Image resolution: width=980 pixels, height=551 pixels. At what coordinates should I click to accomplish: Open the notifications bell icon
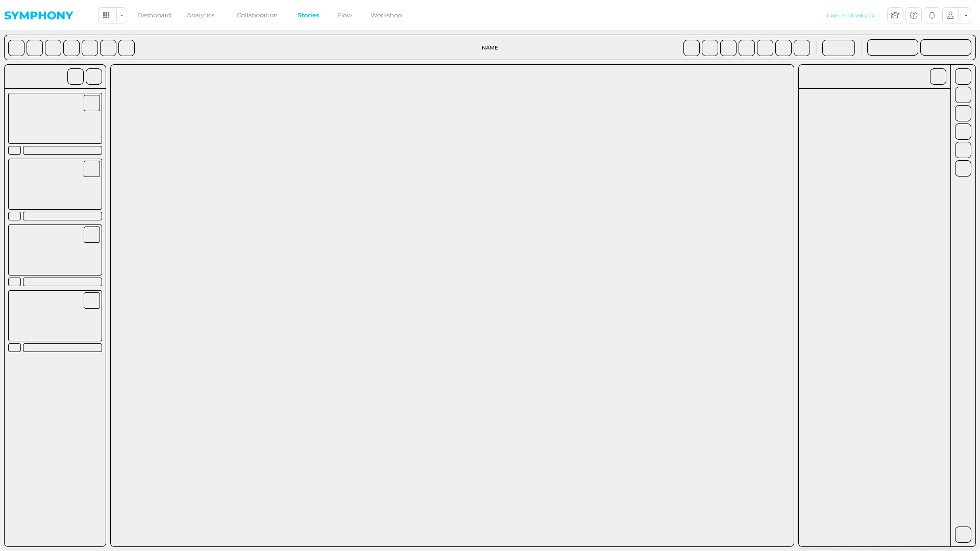[x=932, y=15]
